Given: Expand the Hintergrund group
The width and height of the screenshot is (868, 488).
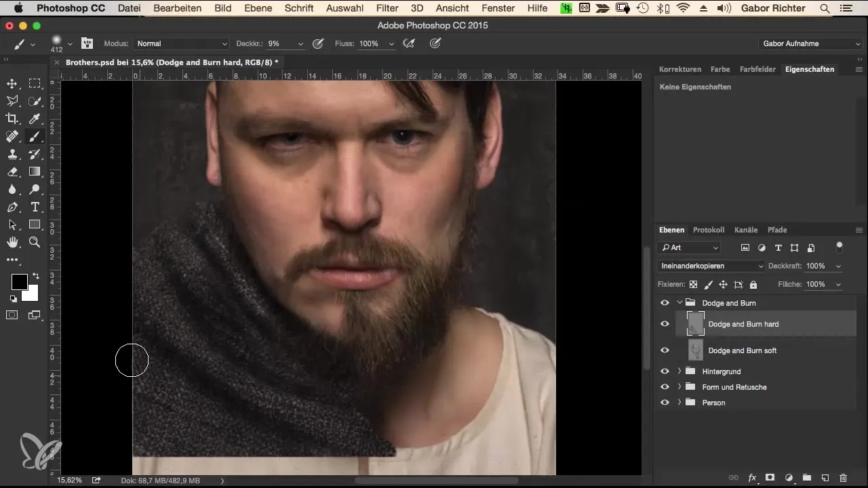Looking at the screenshot, I should (x=679, y=371).
